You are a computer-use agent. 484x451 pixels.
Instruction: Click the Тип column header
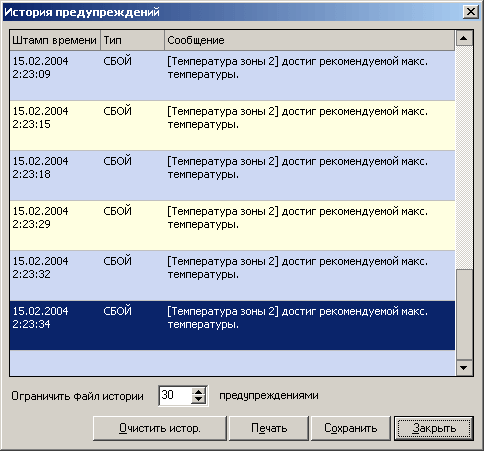tap(132, 40)
